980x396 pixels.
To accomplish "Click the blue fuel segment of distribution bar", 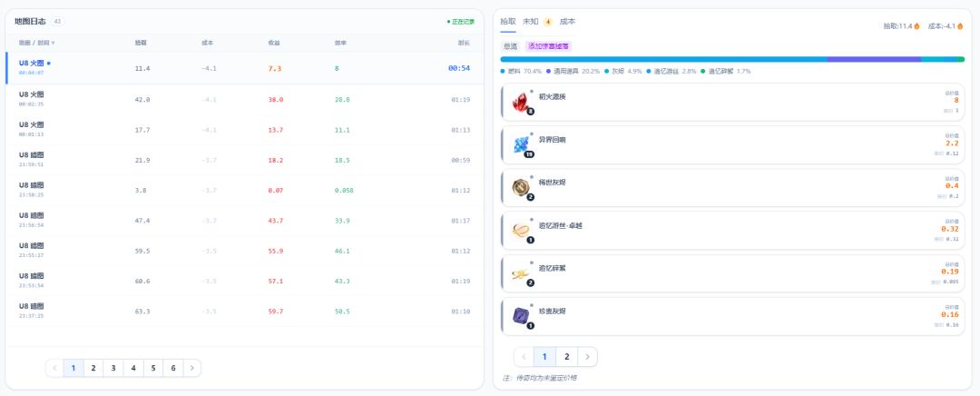I will tap(663, 59).
